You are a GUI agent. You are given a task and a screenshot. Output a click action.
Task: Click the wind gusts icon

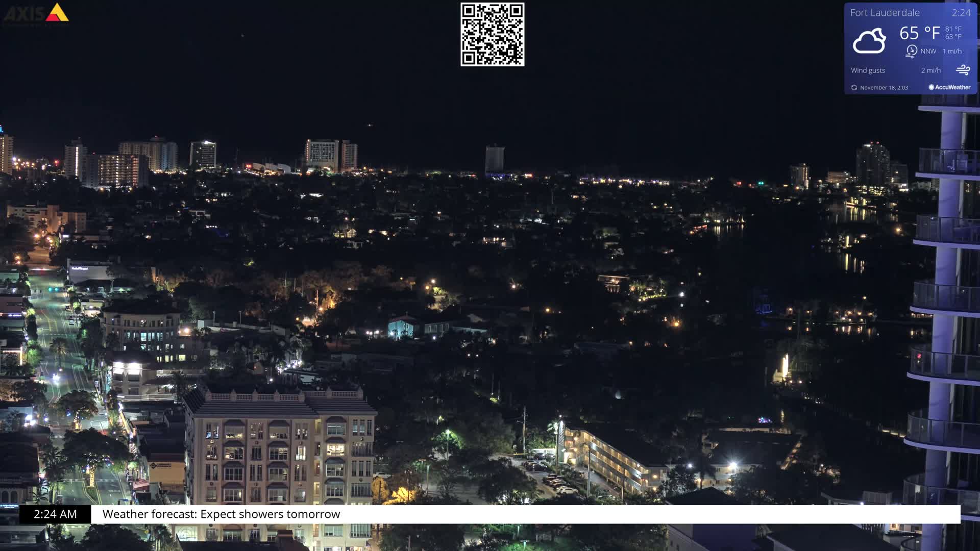click(964, 69)
